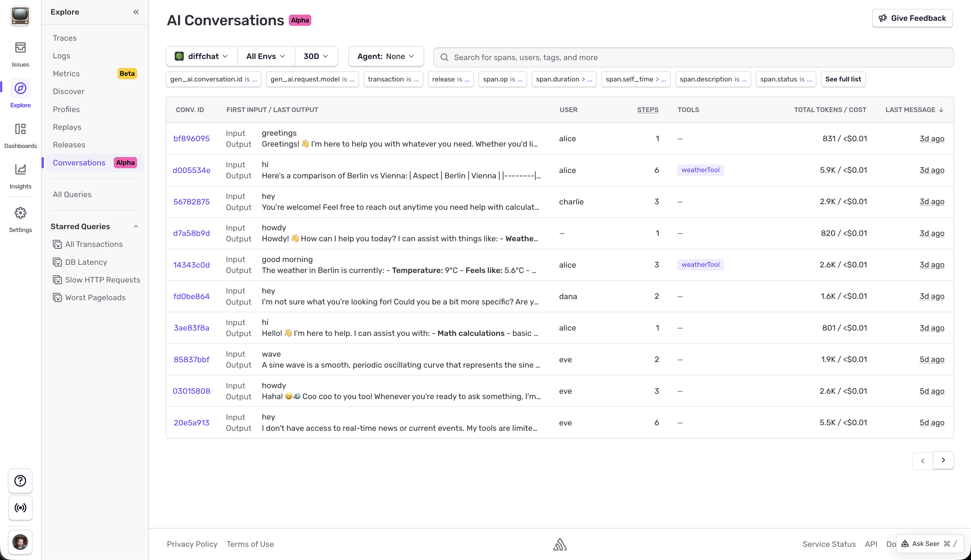971x560 pixels.
Task: Go to the next page of conversations
Action: (943, 460)
